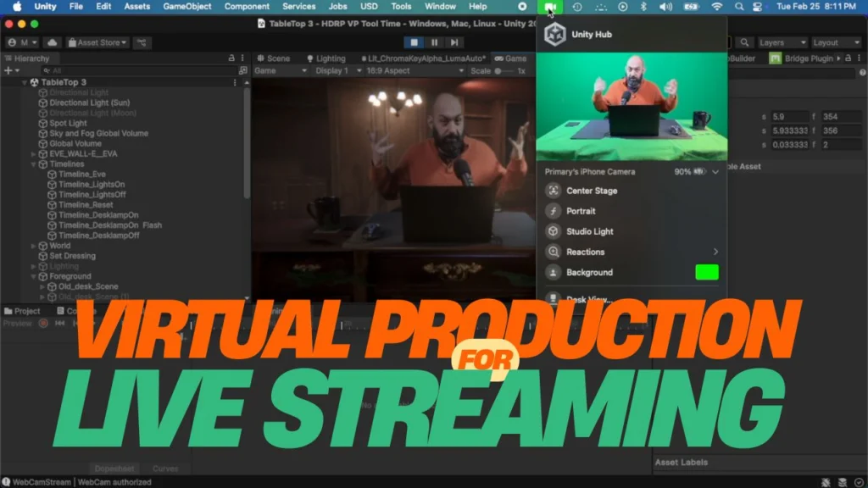Open the Hierarchy panel three-dot menu
Viewport: 868px width, 488px height.
click(x=242, y=58)
